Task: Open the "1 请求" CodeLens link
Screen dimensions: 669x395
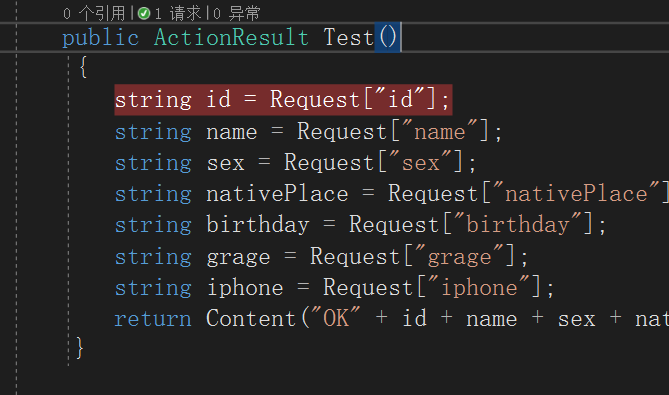Action: (177, 14)
